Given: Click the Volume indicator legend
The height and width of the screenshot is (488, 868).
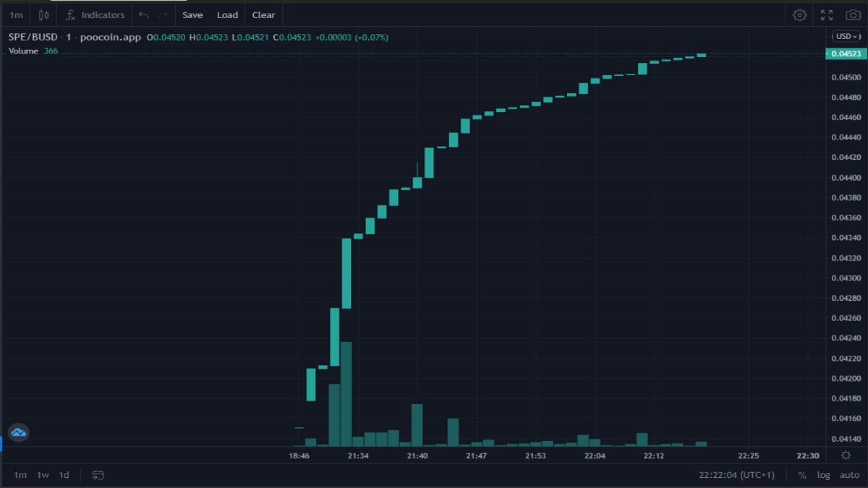Looking at the screenshot, I should tap(24, 51).
